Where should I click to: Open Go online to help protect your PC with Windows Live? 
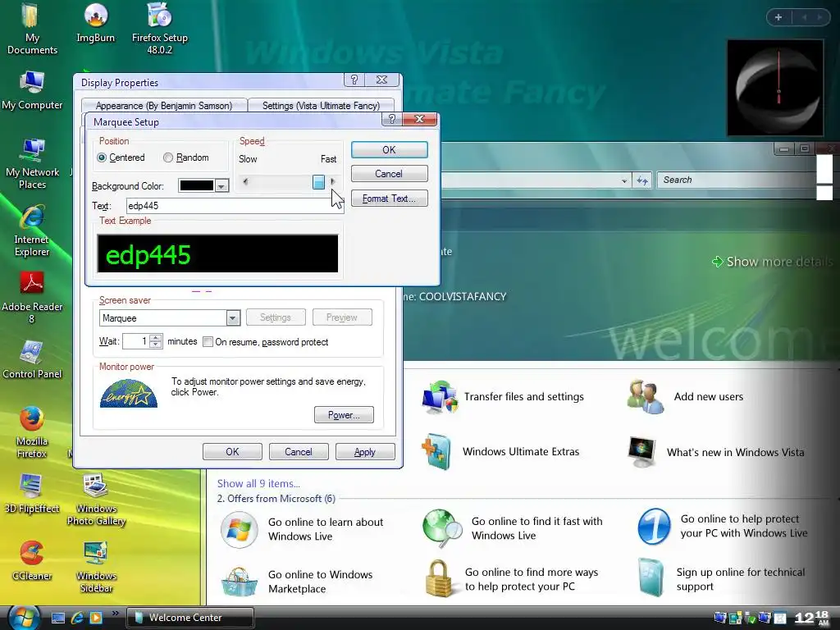click(723, 527)
